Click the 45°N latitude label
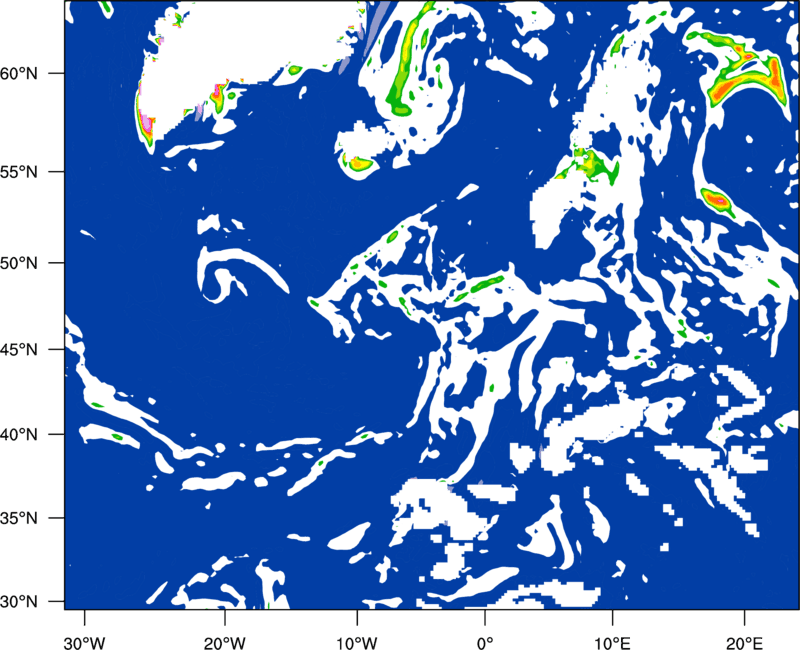 click(x=19, y=350)
